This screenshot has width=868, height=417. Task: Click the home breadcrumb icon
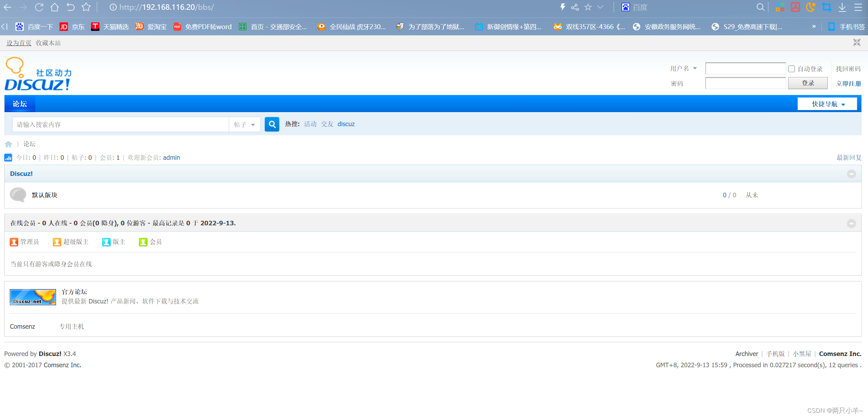tap(8, 144)
